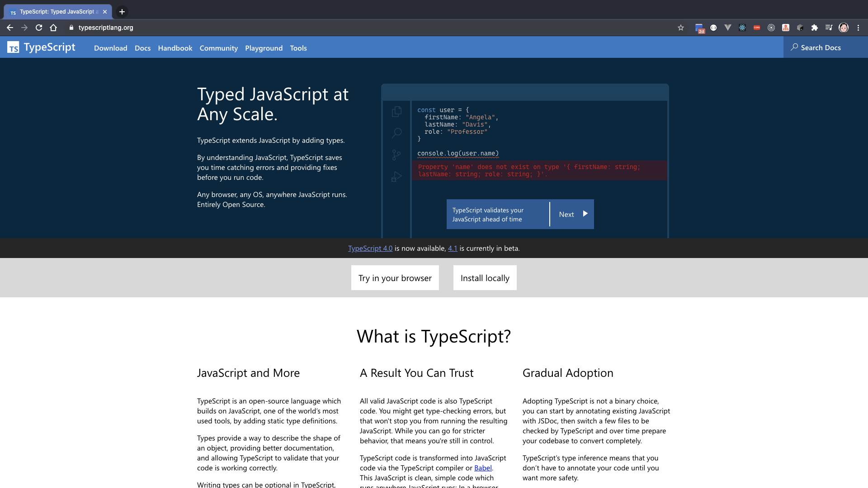Click the copy files icon in editor sidebar

[396, 111]
